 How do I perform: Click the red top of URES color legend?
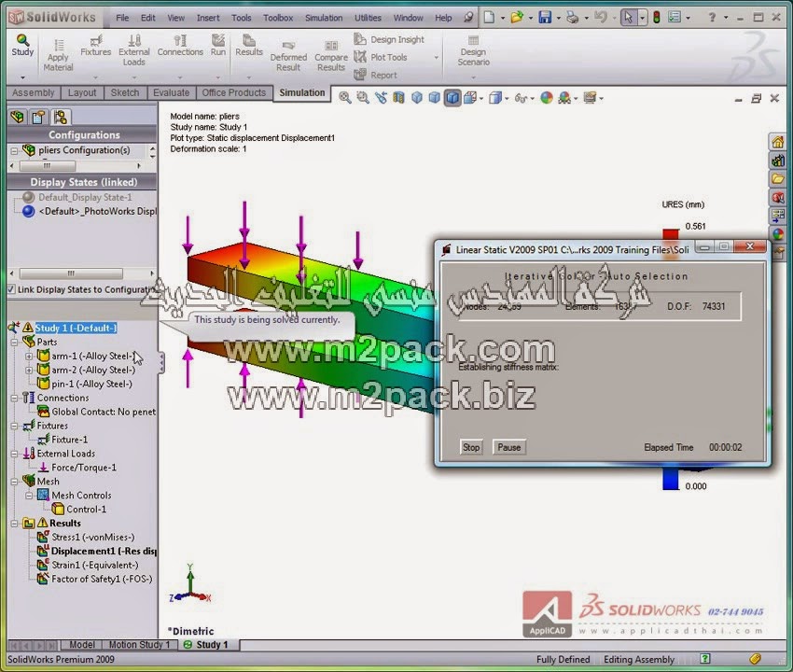(x=671, y=235)
